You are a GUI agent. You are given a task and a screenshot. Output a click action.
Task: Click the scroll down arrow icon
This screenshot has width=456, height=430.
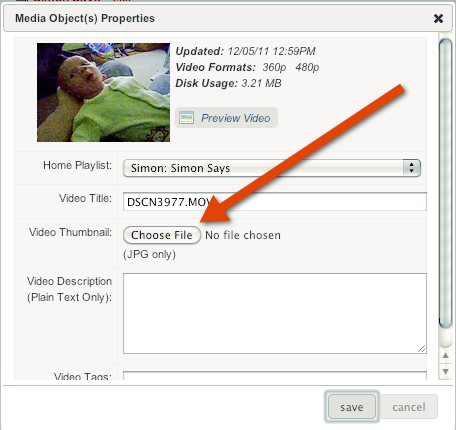click(445, 371)
